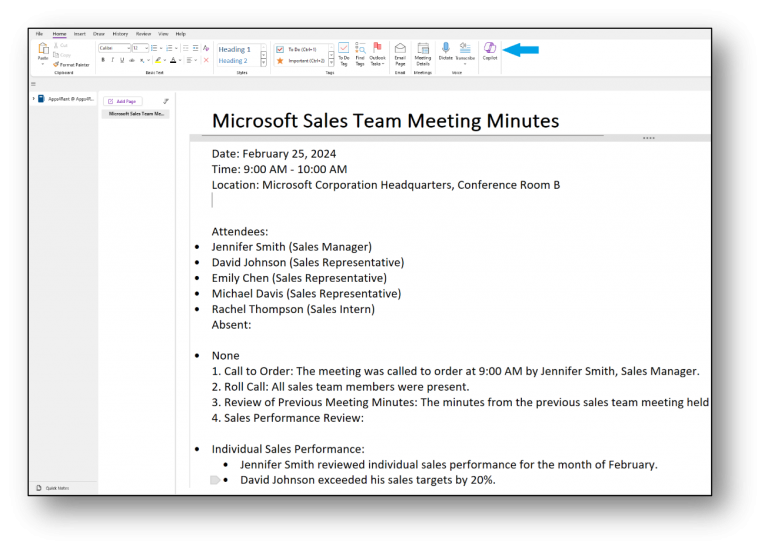Viewport: 768px width, 552px height.
Task: Switch to the Insert ribbon tab
Action: (79, 34)
